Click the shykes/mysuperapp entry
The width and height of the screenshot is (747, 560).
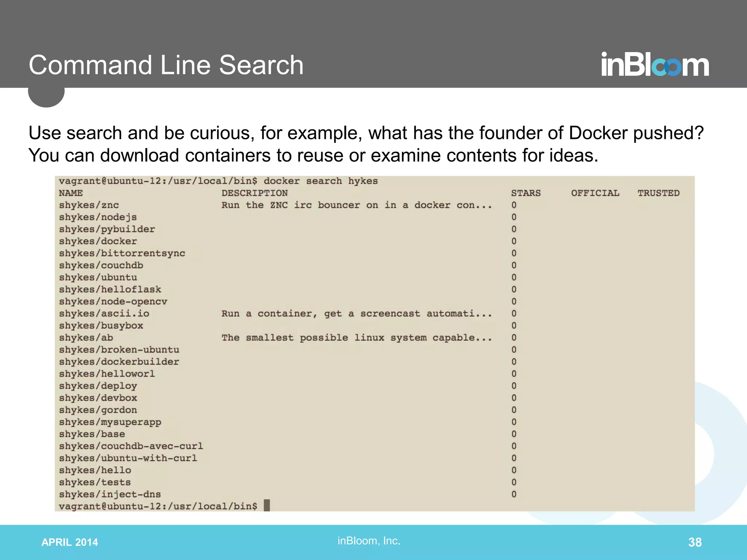tap(110, 422)
